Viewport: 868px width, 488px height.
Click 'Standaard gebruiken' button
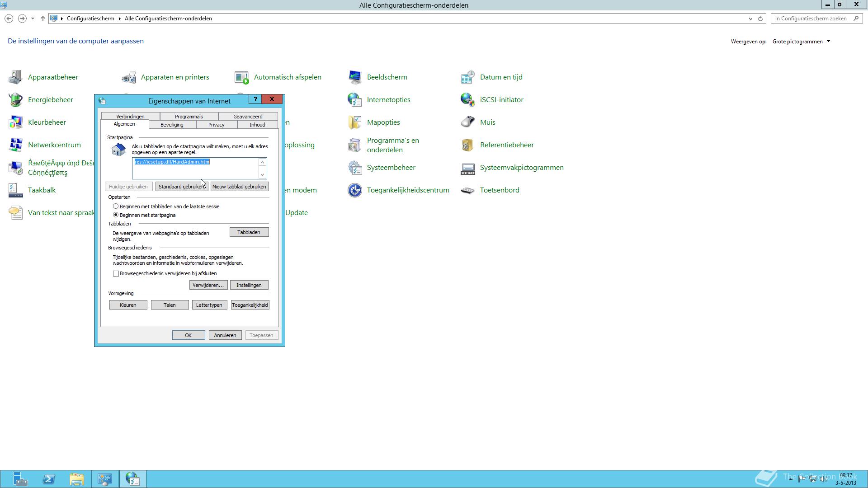click(x=182, y=187)
